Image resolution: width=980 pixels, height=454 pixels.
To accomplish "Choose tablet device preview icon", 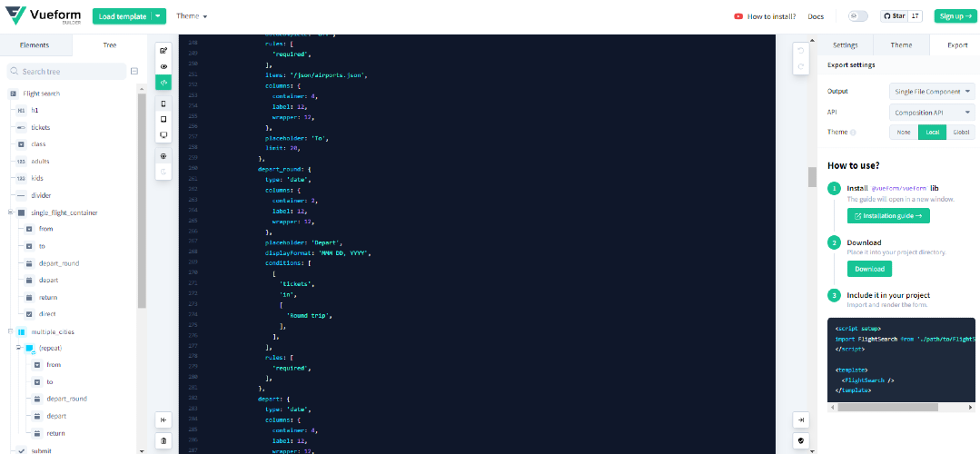I will (163, 119).
